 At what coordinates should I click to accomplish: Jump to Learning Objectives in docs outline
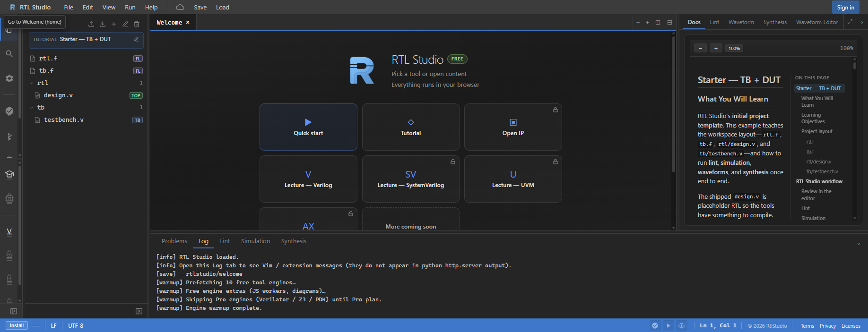[813, 118]
